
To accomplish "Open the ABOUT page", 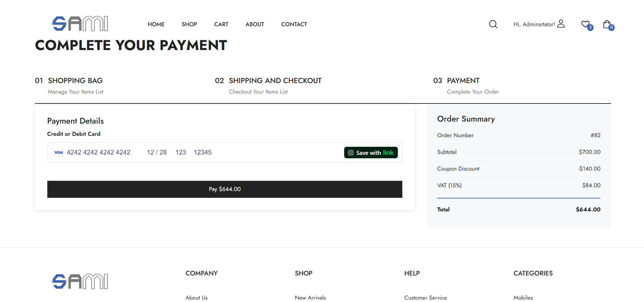I will pyautogui.click(x=255, y=24).
